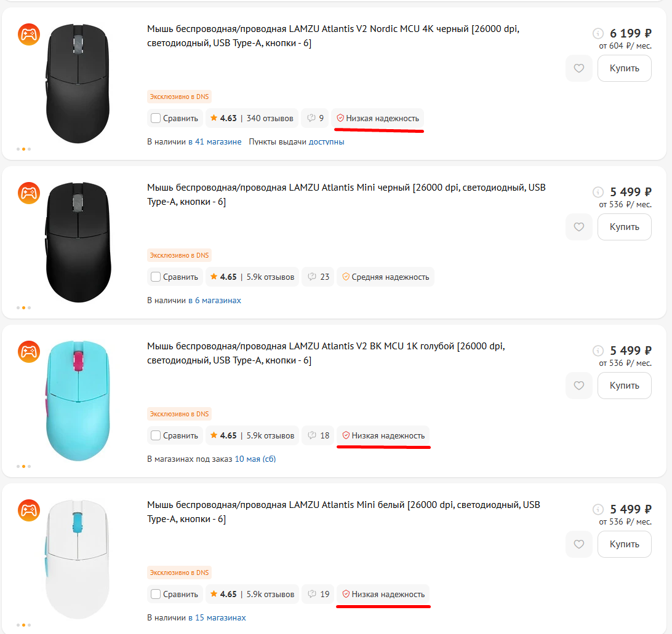Open the blue mouse product thumbnail
This screenshot has width=672, height=634.
78,403
